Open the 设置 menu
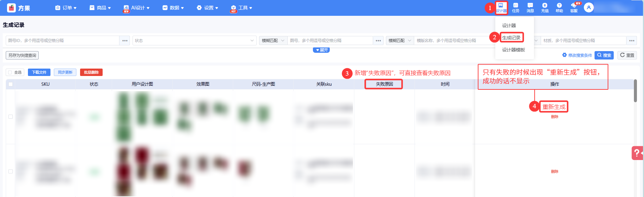This screenshot has height=197, width=644. (208, 8)
